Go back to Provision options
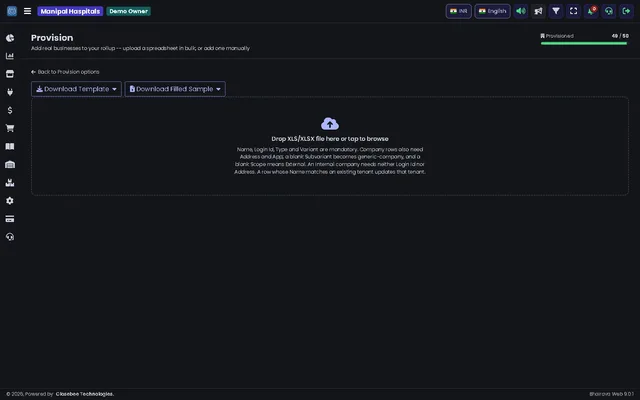This screenshot has width=640, height=400. [x=65, y=72]
